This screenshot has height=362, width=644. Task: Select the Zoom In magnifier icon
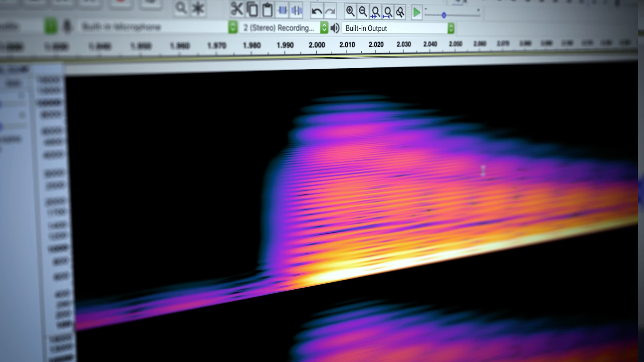[x=350, y=12]
